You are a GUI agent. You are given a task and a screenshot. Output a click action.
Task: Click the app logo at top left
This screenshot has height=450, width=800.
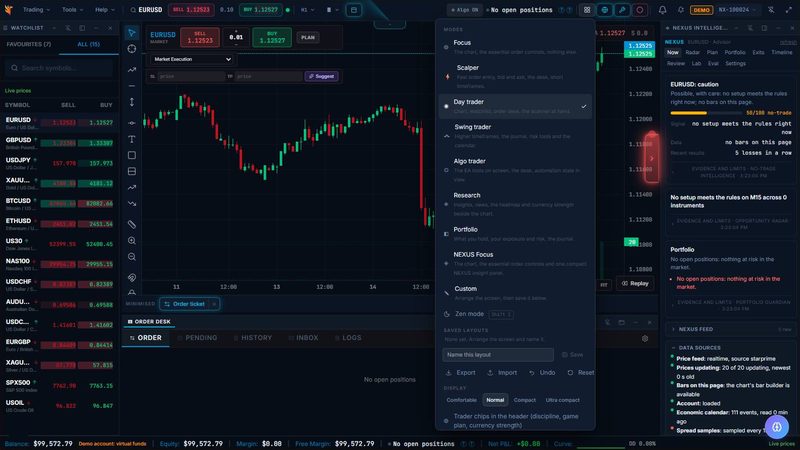coord(9,10)
